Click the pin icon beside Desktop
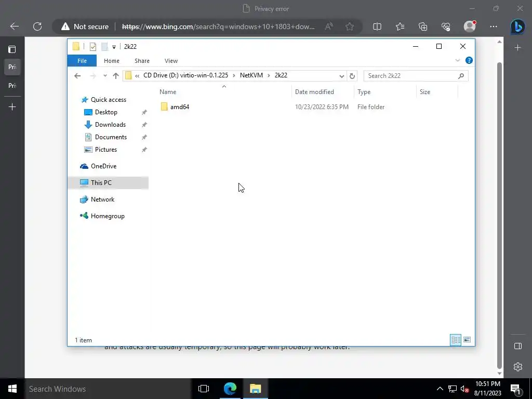The image size is (532, 399). click(144, 112)
